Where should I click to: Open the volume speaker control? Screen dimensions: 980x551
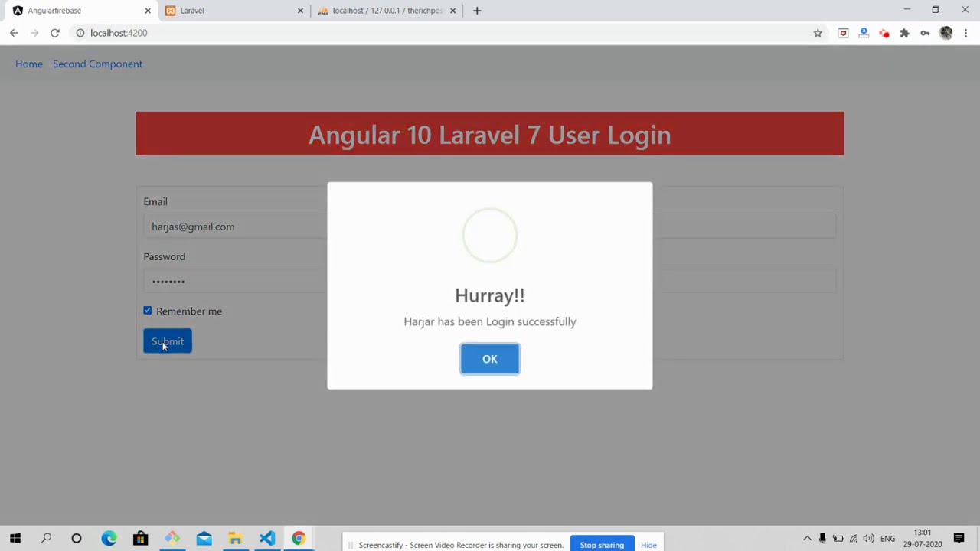tap(869, 539)
